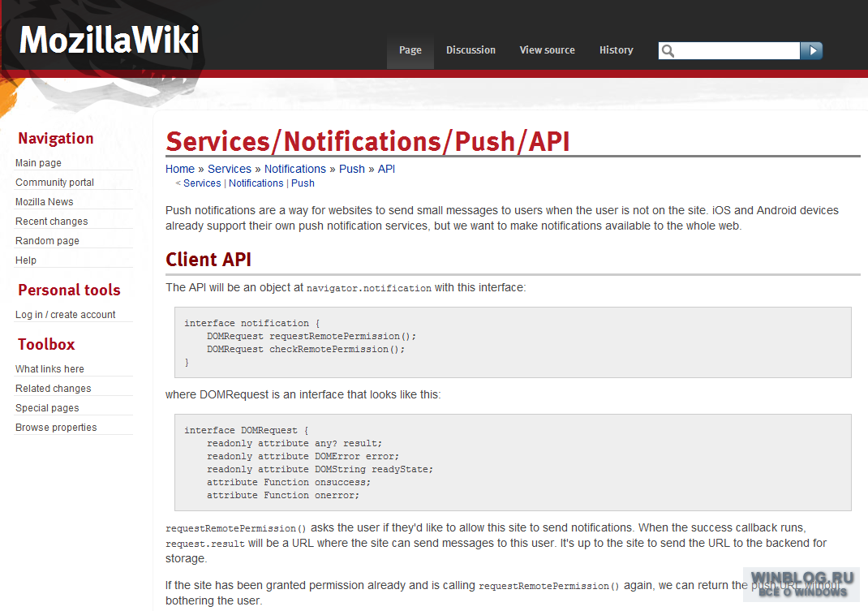Click Notifications in the small subpage trail
The width and height of the screenshot is (868, 611).
(x=256, y=183)
